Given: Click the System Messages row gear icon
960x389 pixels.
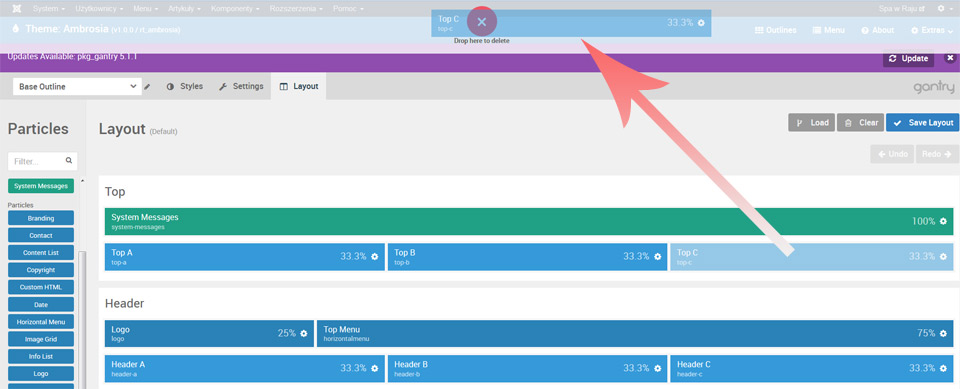Looking at the screenshot, I should pyautogui.click(x=943, y=221).
